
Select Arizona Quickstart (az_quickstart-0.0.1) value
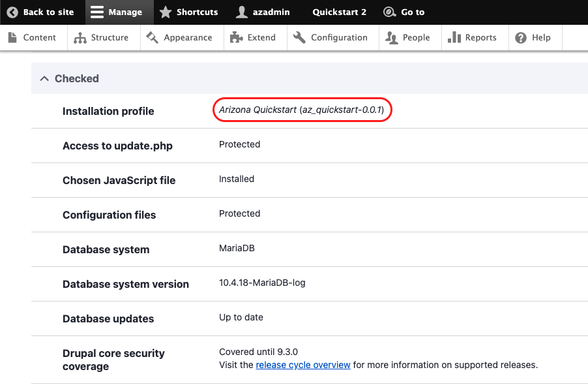pyautogui.click(x=302, y=110)
